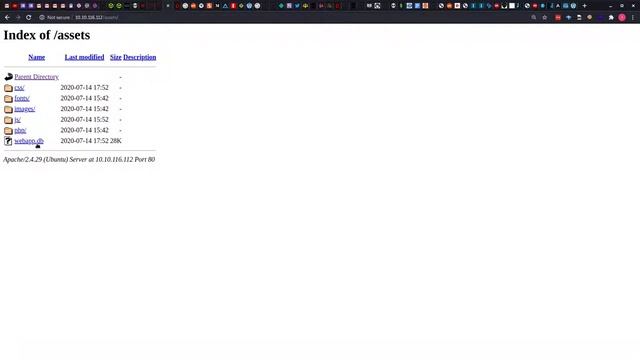
Task: Go back using browser back arrow
Action: 7,18
